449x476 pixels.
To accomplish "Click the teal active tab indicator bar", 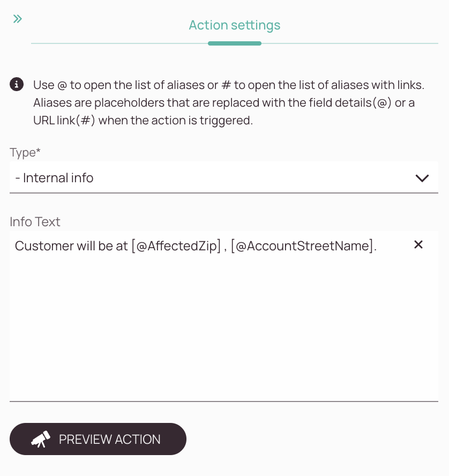I will [235, 43].
